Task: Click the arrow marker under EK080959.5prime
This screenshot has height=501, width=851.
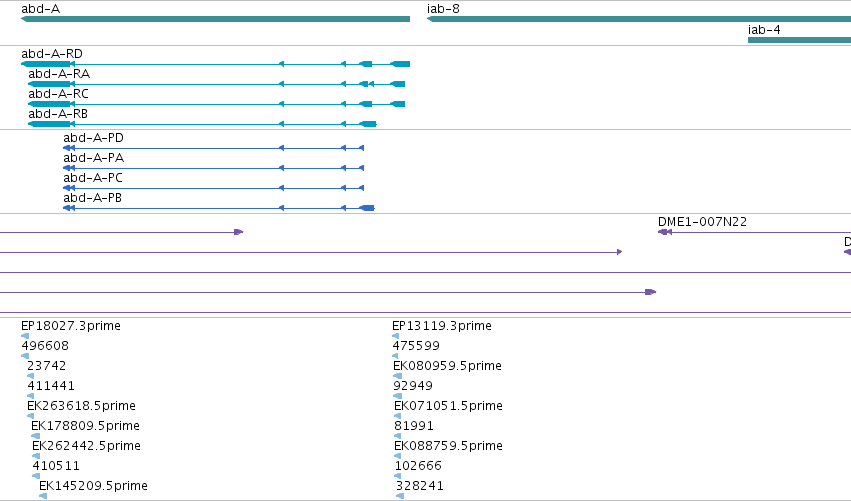Action: pos(398,376)
